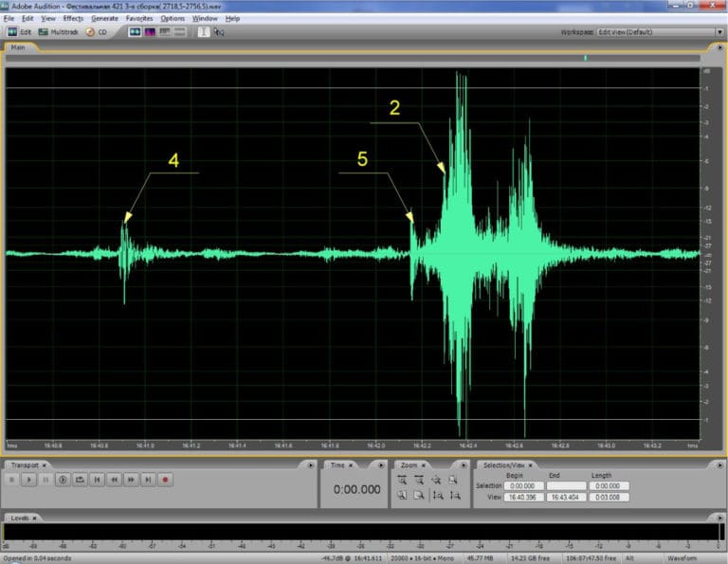728x564 pixels.
Task: Click the Selection Length field
Action: click(x=610, y=486)
